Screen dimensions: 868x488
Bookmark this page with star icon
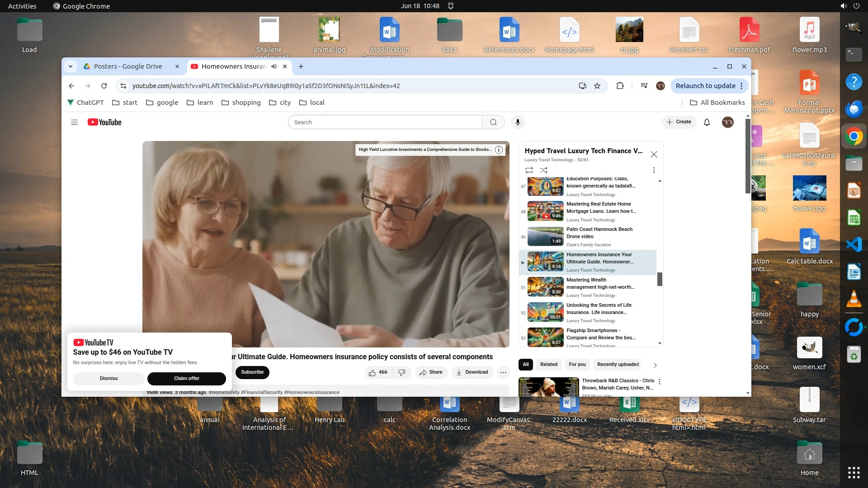coord(597,86)
